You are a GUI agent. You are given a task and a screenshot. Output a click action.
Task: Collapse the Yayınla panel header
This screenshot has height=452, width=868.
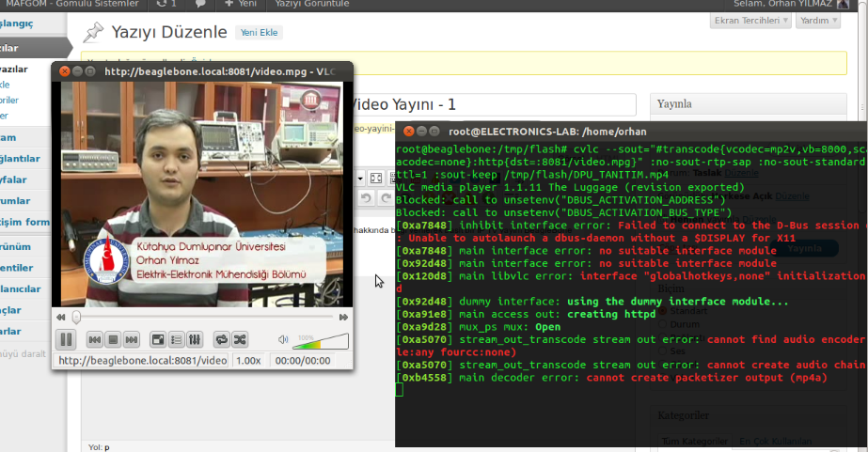[x=749, y=104]
